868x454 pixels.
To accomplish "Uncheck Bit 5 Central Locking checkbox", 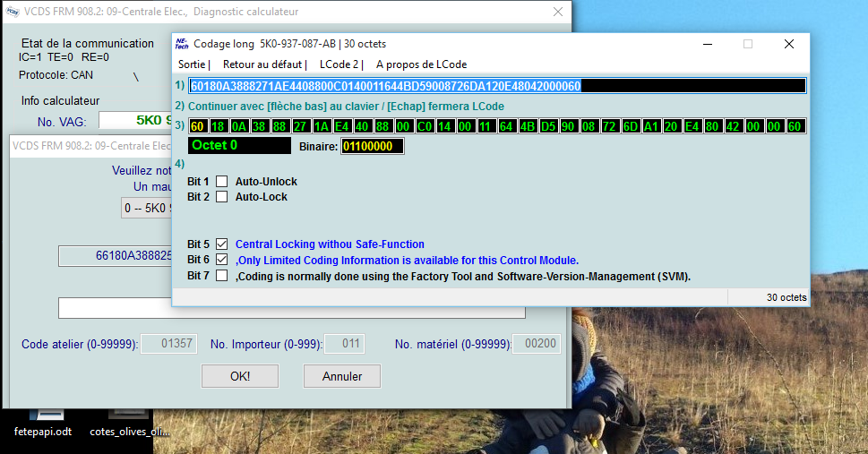I will point(222,244).
